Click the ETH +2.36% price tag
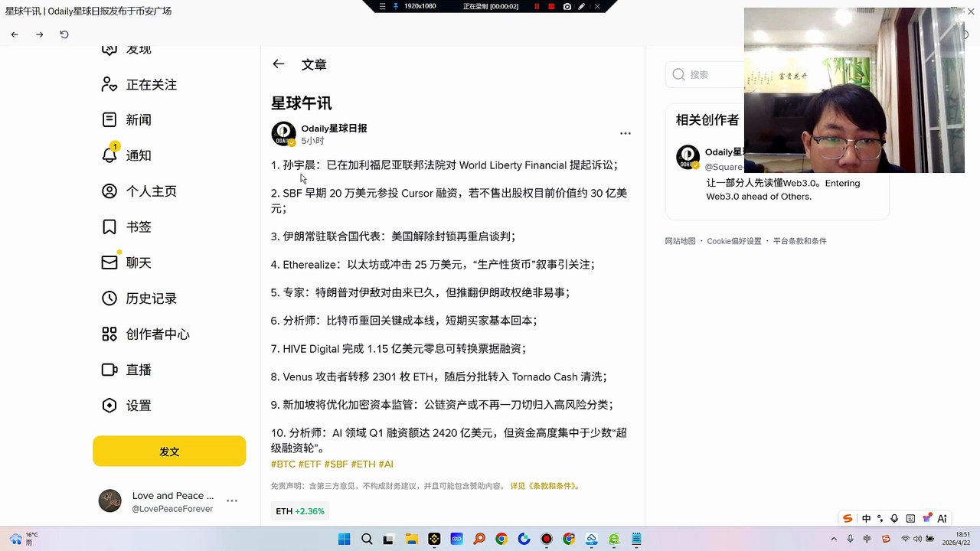 [x=300, y=511]
